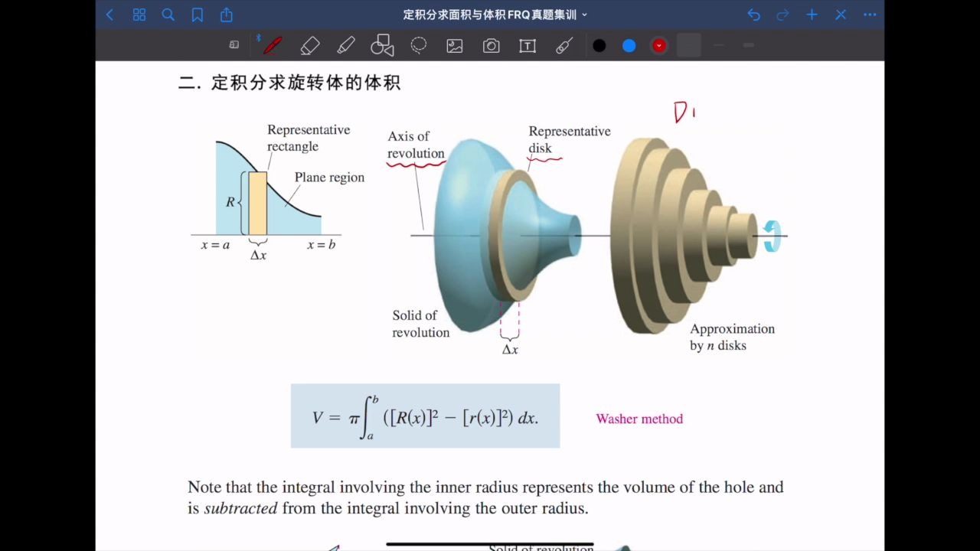Viewport: 980px width, 551px height.
Task: Select the Lasso selection tool
Action: point(419,45)
